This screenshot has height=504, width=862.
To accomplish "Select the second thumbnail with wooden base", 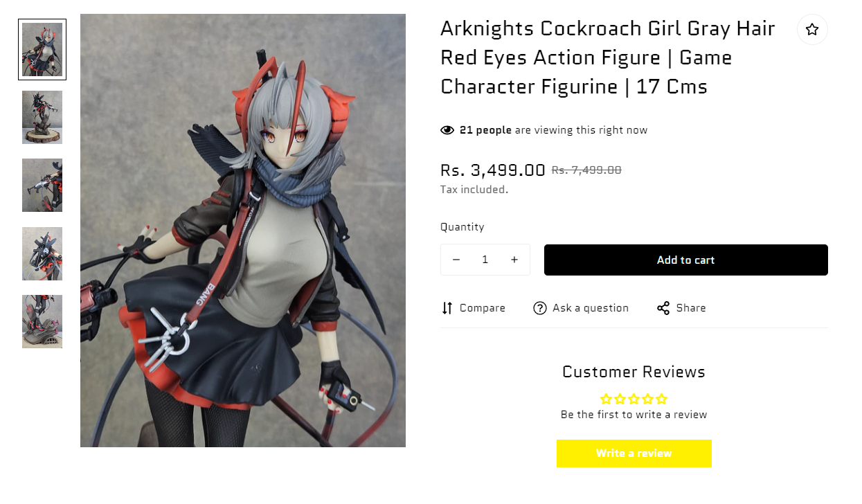I will (42, 117).
